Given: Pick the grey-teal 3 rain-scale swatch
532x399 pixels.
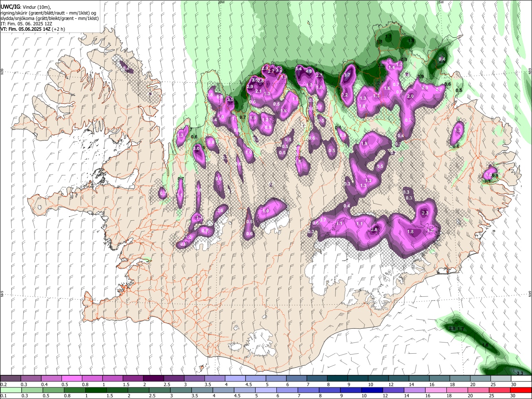Looking at the screenshot, I should click(181, 390).
